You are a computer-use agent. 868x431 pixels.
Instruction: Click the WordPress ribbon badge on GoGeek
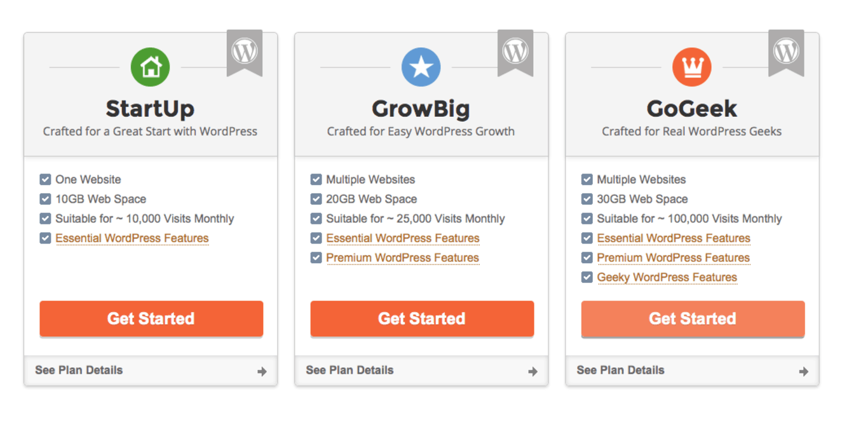786,53
